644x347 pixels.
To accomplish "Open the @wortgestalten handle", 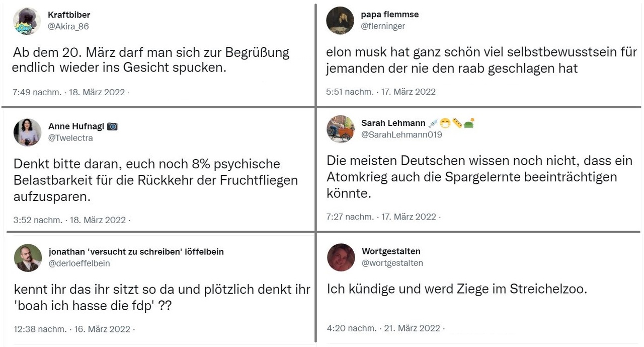I will 392,263.
